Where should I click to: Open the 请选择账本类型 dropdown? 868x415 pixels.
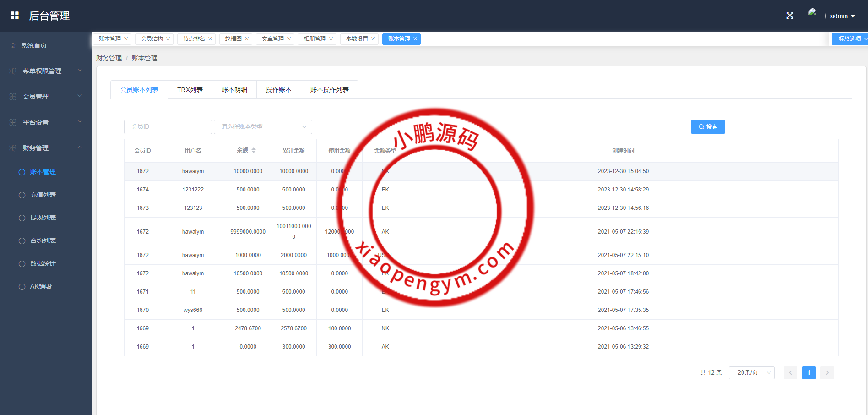coord(263,126)
